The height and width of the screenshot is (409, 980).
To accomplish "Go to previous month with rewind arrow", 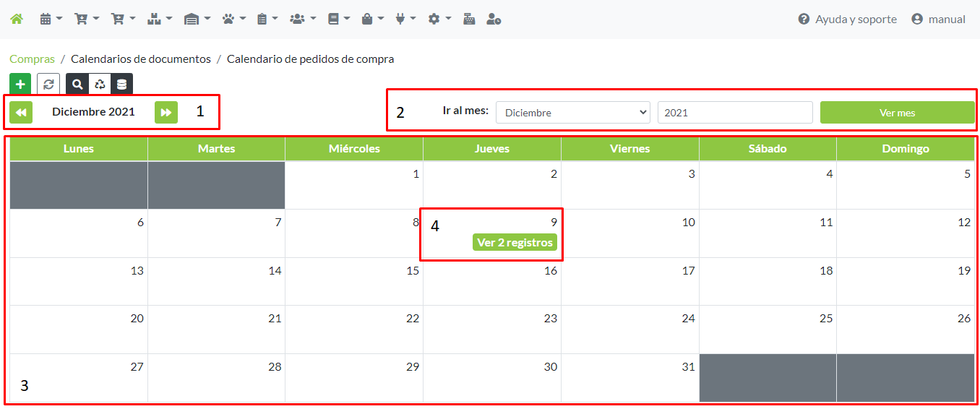I will pos(21,112).
